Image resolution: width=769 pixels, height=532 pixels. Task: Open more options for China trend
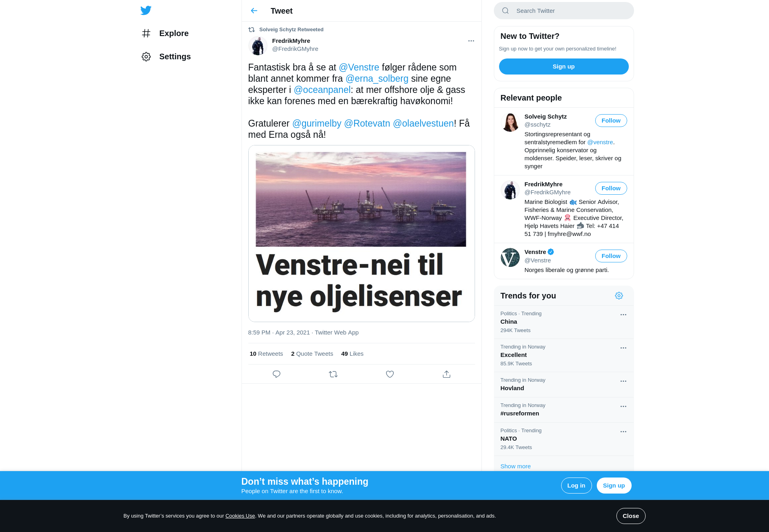623,315
